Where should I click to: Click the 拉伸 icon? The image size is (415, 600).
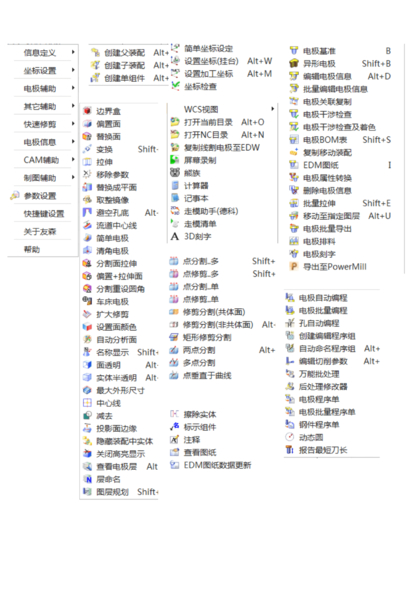coord(88,162)
